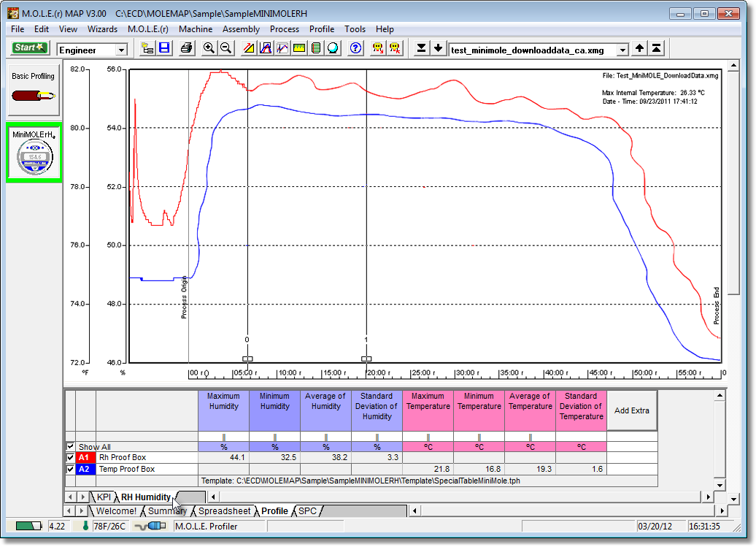Image resolution: width=756 pixels, height=547 pixels.
Task: Click the worksheet tabs scroll right arrow
Action: 82,510
